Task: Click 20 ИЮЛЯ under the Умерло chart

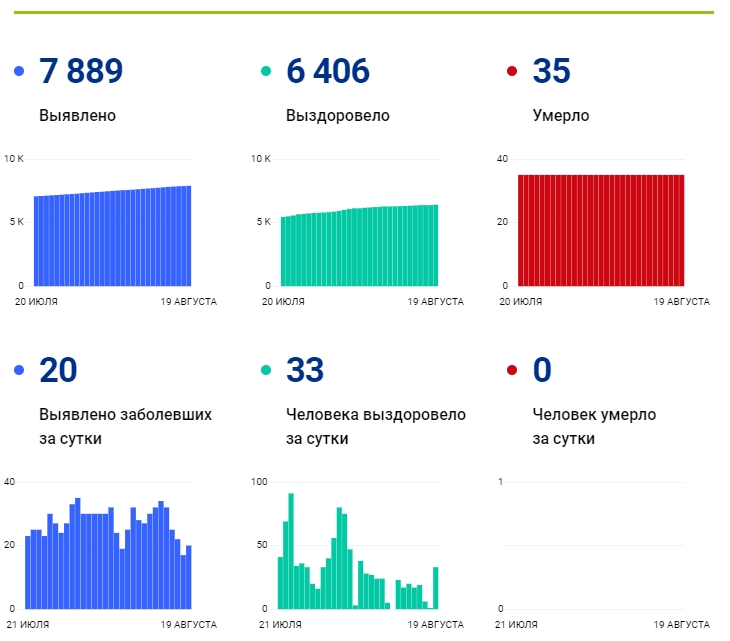Action: [520, 302]
